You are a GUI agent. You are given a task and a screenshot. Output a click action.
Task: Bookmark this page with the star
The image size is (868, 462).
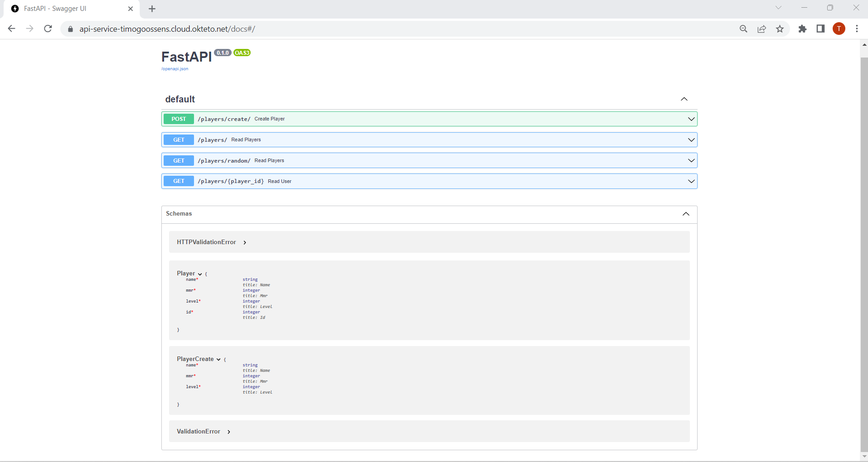780,29
